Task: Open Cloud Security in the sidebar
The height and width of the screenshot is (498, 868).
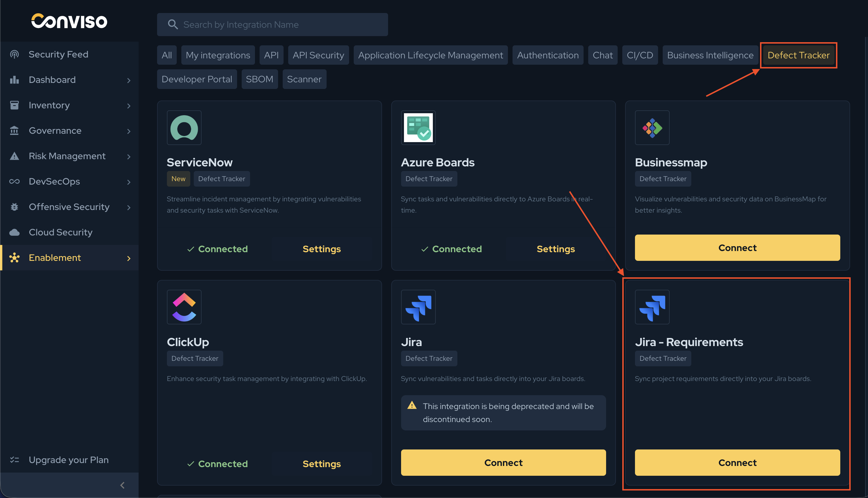Action: 69,232
